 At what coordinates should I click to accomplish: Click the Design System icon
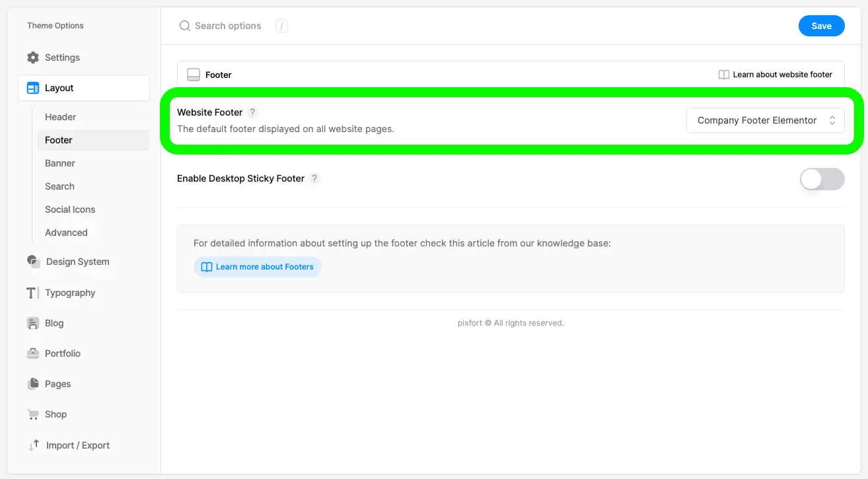(x=34, y=262)
